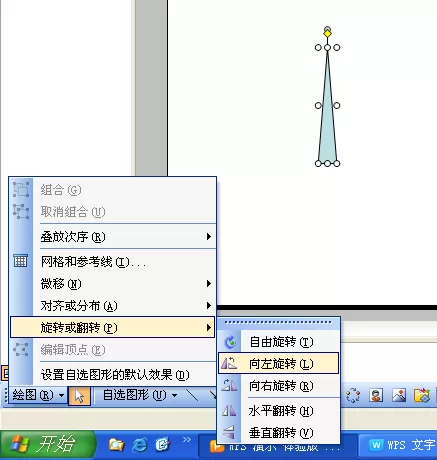The image size is (437, 460).
Task: Choose 向右旋转 (R) in the rotate submenu
Action: 278,386
